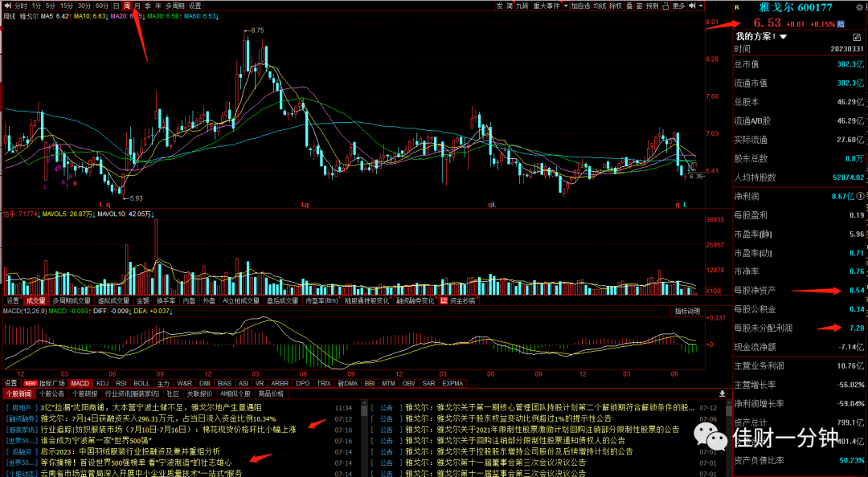Open announcement about 股东权益变动比例超过1%
This screenshot has height=477, width=868.
tap(508, 419)
